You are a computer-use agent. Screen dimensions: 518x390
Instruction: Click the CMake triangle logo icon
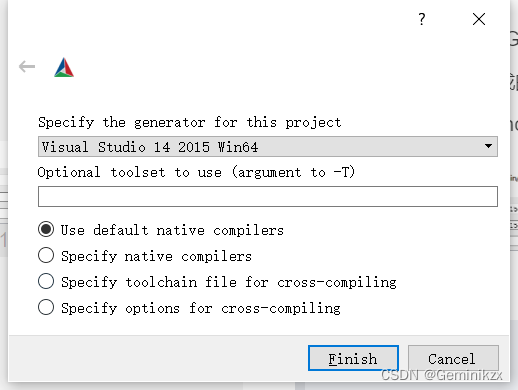[64, 67]
